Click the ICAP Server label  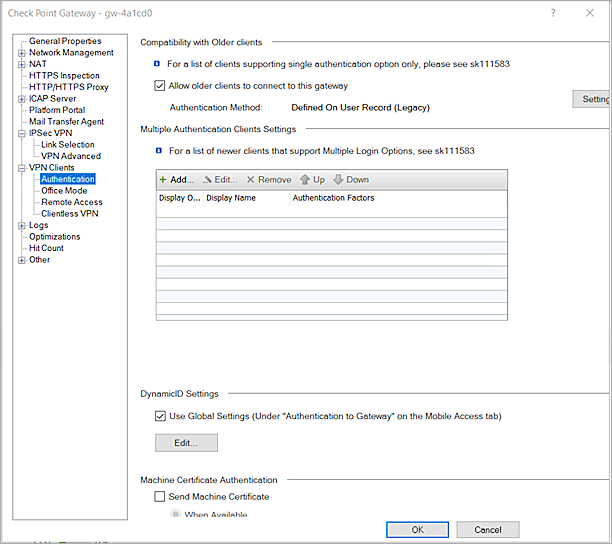click(x=52, y=99)
